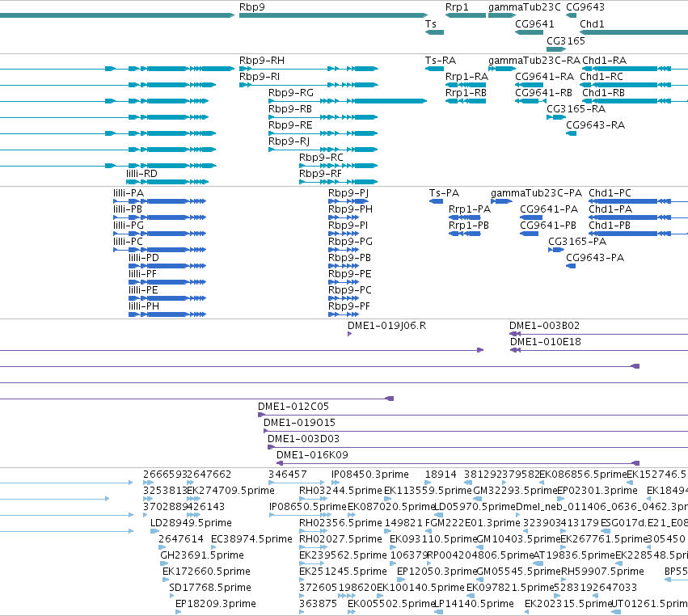Select the CG9643-PA protein label
Viewport: 688px width, 616px height.
click(x=595, y=258)
